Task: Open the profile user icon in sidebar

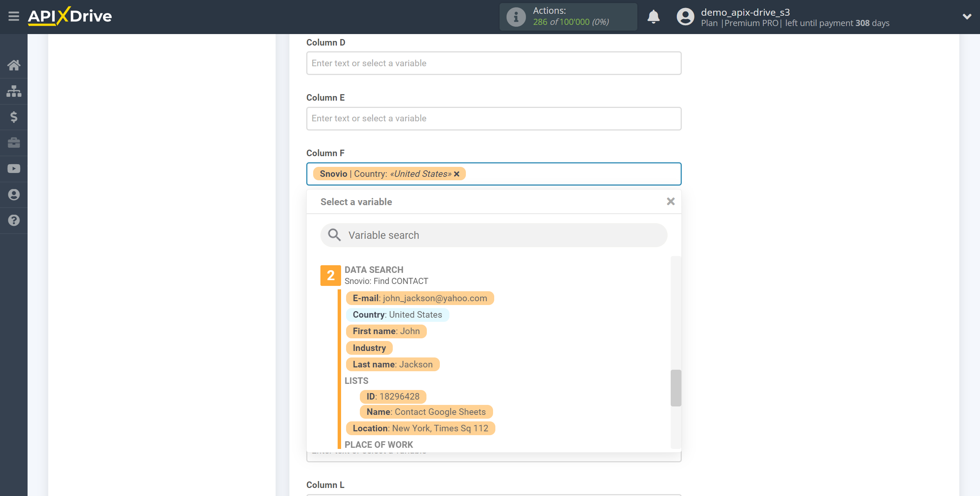Action: pos(14,194)
